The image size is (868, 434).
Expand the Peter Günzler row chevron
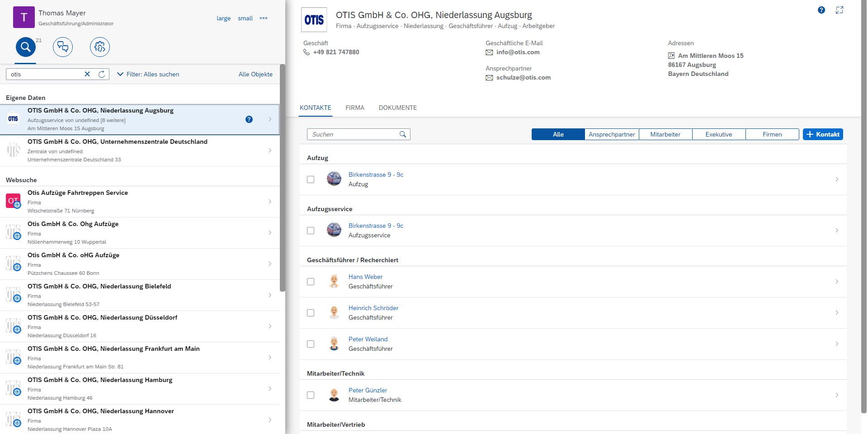837,395
